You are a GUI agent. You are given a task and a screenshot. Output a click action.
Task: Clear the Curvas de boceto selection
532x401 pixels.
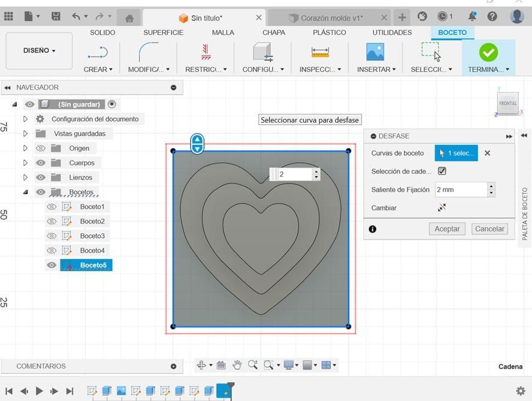coord(487,153)
